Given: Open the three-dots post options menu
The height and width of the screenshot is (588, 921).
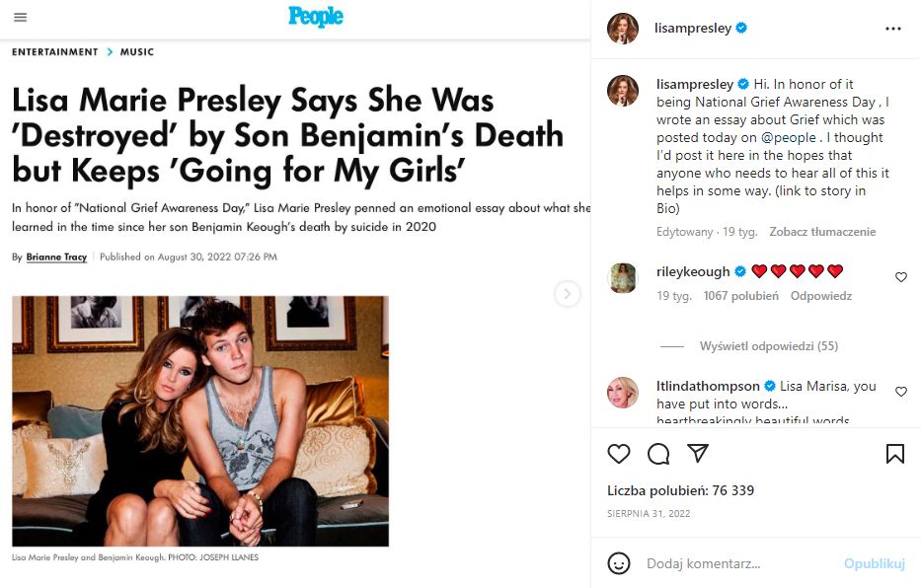Looking at the screenshot, I should (893, 29).
